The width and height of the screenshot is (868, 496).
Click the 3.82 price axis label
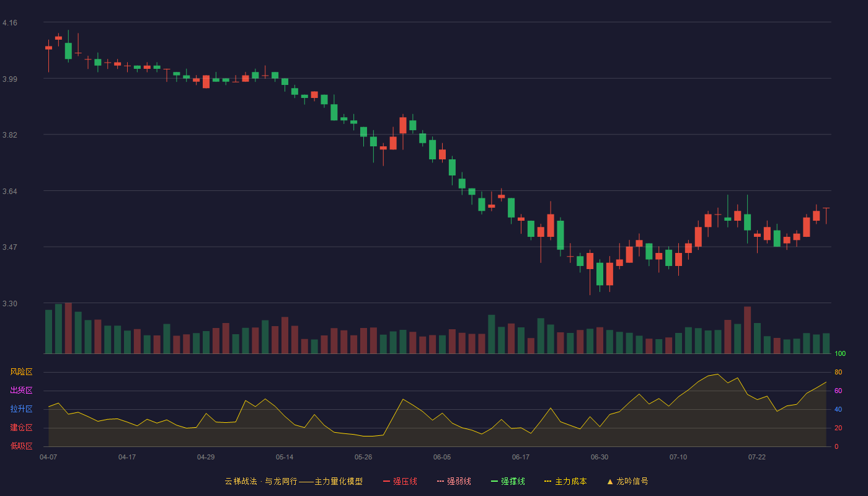10,135
